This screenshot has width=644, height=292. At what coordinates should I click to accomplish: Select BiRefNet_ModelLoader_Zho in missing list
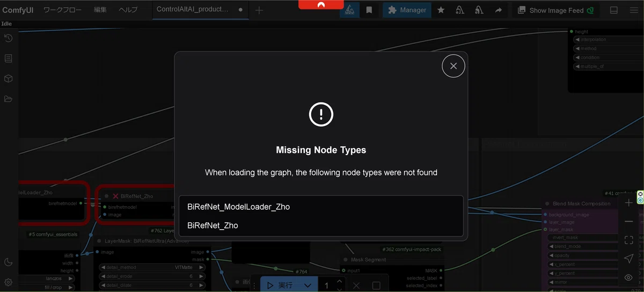point(321,207)
